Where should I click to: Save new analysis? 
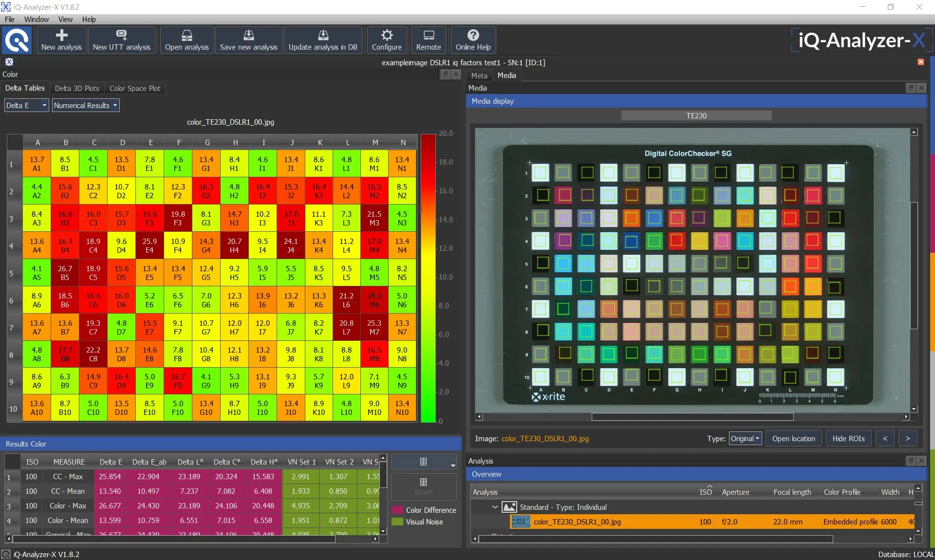point(249,40)
